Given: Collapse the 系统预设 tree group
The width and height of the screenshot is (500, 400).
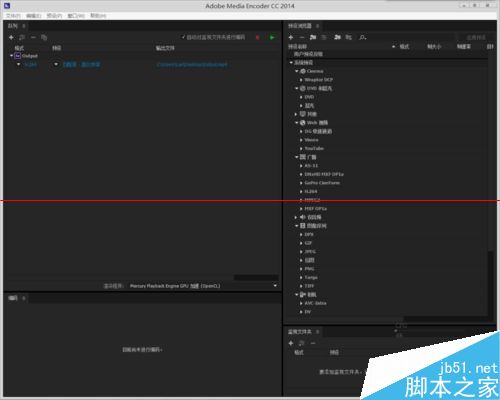Looking at the screenshot, I should 291,62.
